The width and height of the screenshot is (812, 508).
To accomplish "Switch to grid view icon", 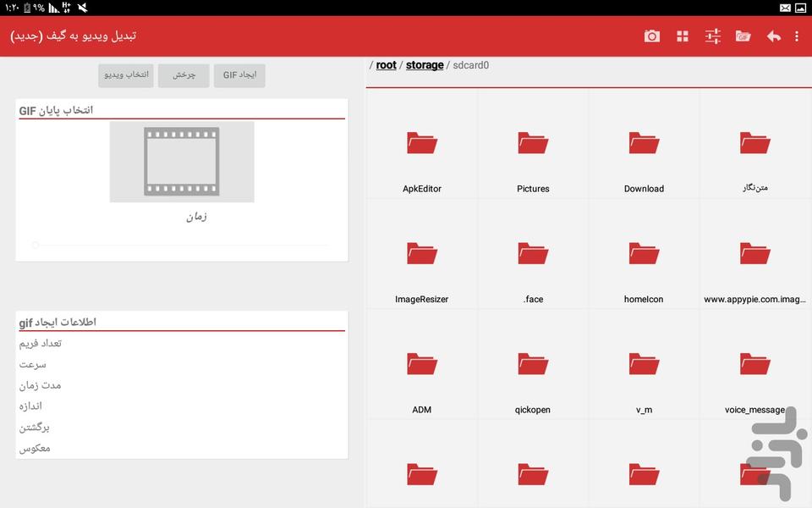I will (683, 36).
